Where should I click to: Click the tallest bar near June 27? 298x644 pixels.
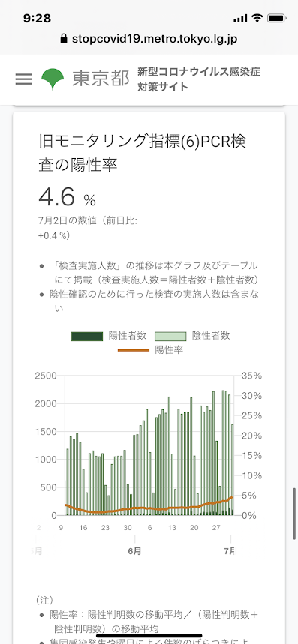coord(213,453)
